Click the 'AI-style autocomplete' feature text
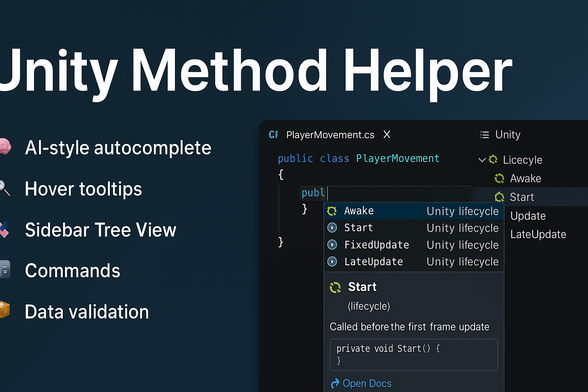This screenshot has width=588, height=392. (118, 148)
